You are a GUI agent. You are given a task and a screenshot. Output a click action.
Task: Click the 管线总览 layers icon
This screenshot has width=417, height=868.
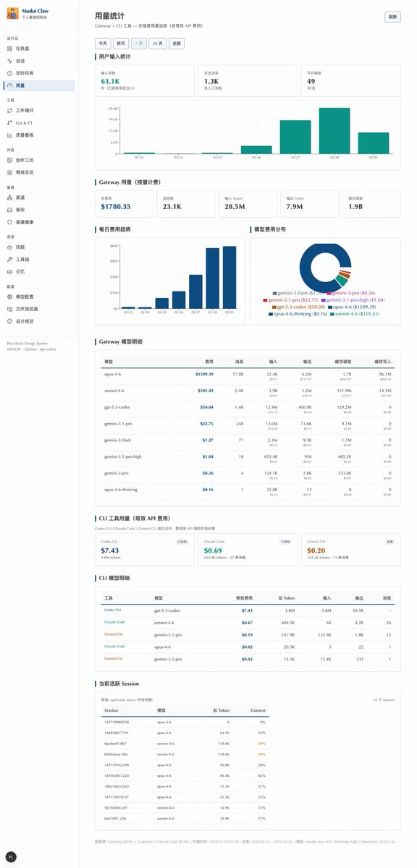[x=9, y=172]
